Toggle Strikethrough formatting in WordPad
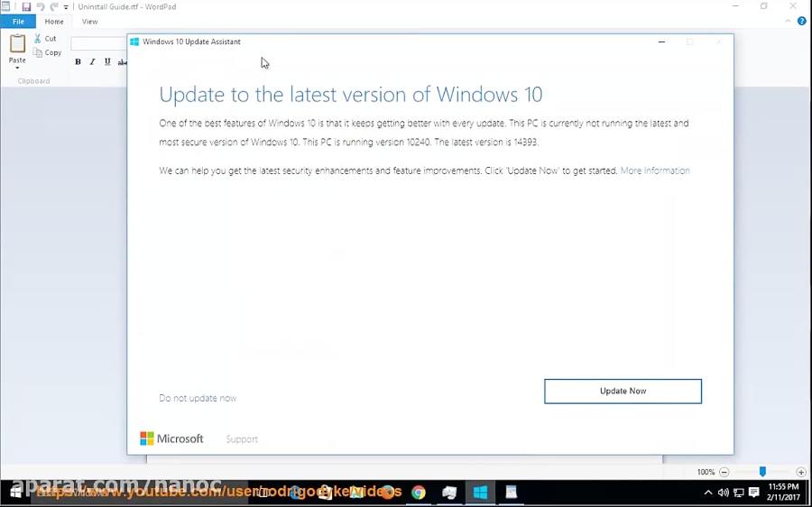Image resolution: width=812 pixels, height=507 pixels. pyautogui.click(x=122, y=61)
